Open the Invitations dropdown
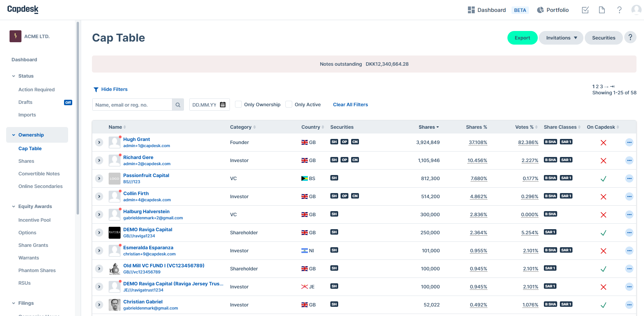The height and width of the screenshot is (316, 644). click(x=561, y=38)
